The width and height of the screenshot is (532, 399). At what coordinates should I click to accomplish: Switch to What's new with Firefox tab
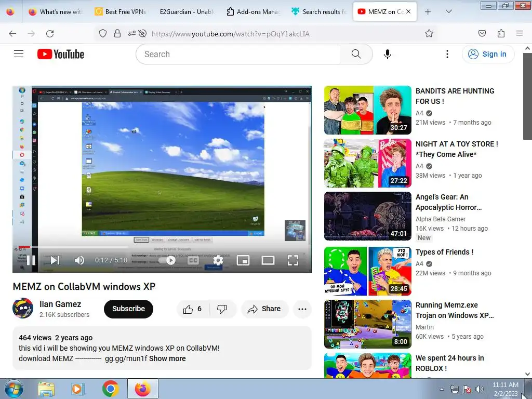click(56, 11)
